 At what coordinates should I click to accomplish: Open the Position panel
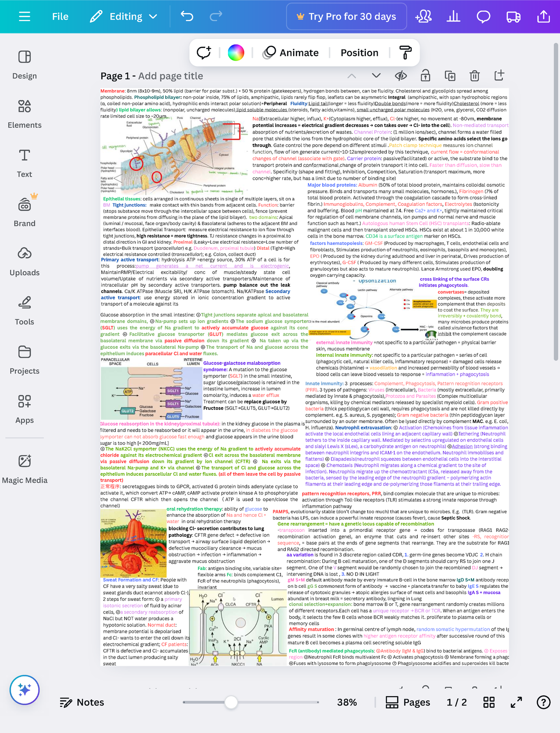(x=359, y=53)
